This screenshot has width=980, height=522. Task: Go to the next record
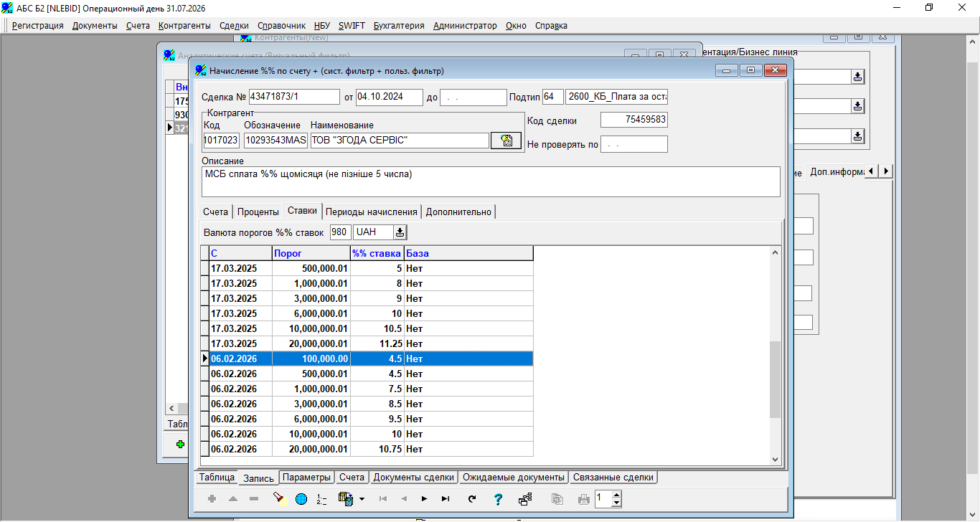[x=425, y=499]
